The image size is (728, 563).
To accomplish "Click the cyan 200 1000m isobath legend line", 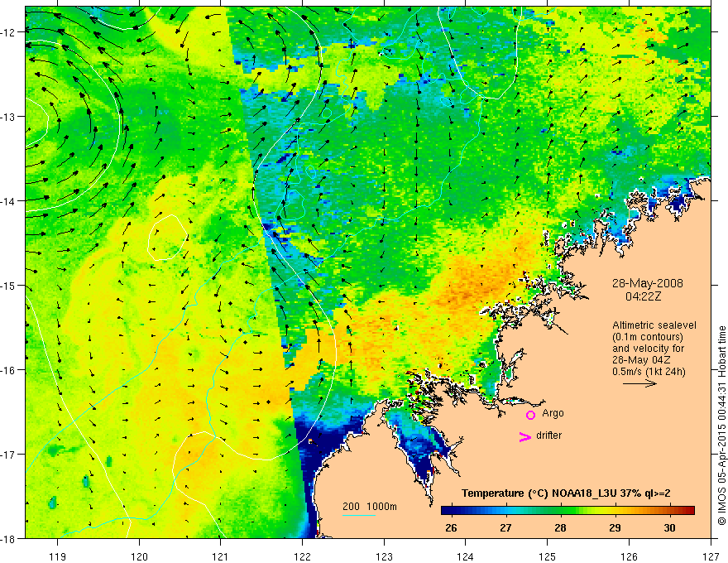I will point(358,515).
